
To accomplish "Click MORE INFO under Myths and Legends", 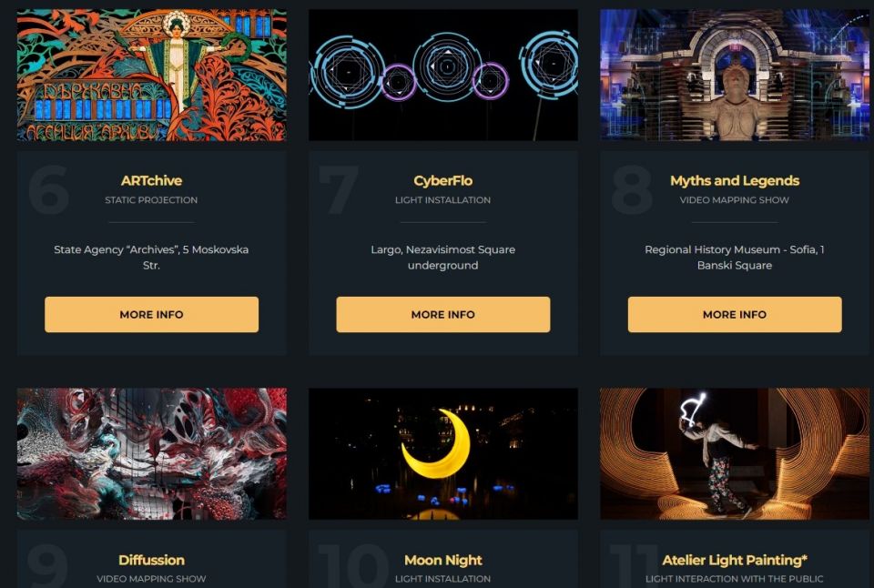I will pos(735,314).
